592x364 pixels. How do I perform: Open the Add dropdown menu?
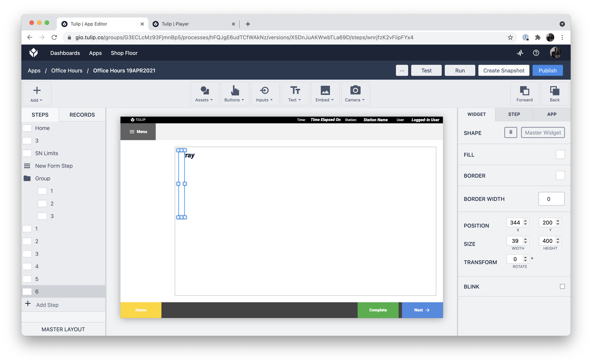(37, 94)
